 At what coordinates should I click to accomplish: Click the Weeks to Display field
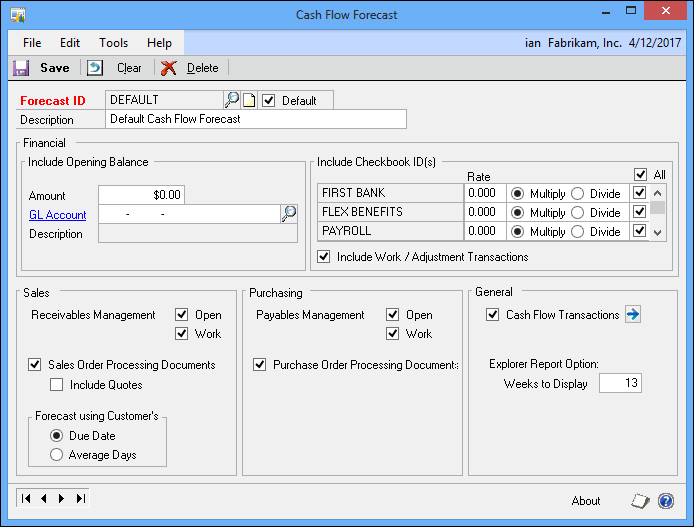coord(620,383)
